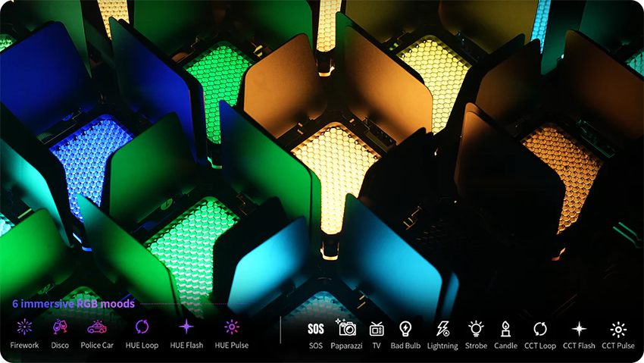Enable the HUE Flash star icon

186,327
